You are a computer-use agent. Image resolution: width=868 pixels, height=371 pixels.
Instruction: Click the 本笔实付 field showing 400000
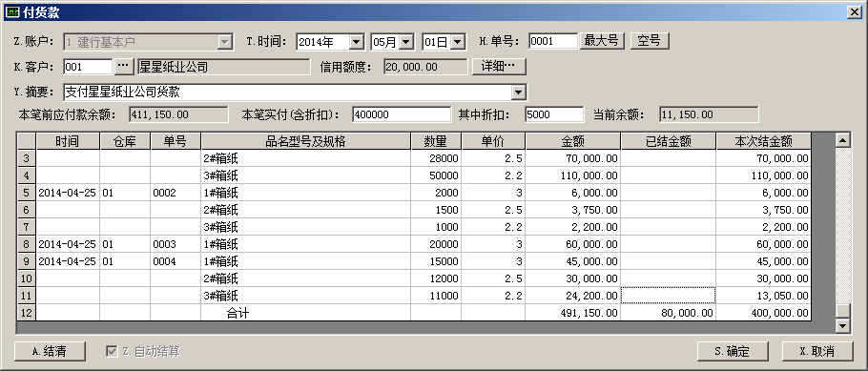click(x=402, y=114)
